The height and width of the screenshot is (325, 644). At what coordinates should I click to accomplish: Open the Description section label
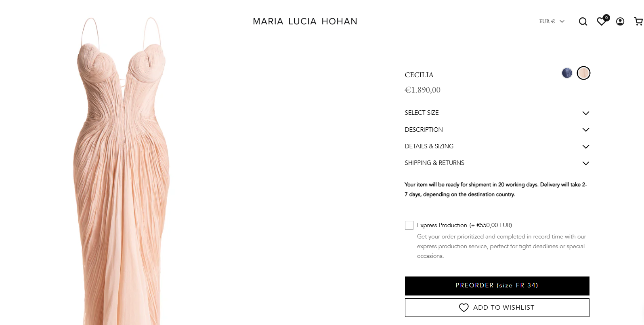424,130
